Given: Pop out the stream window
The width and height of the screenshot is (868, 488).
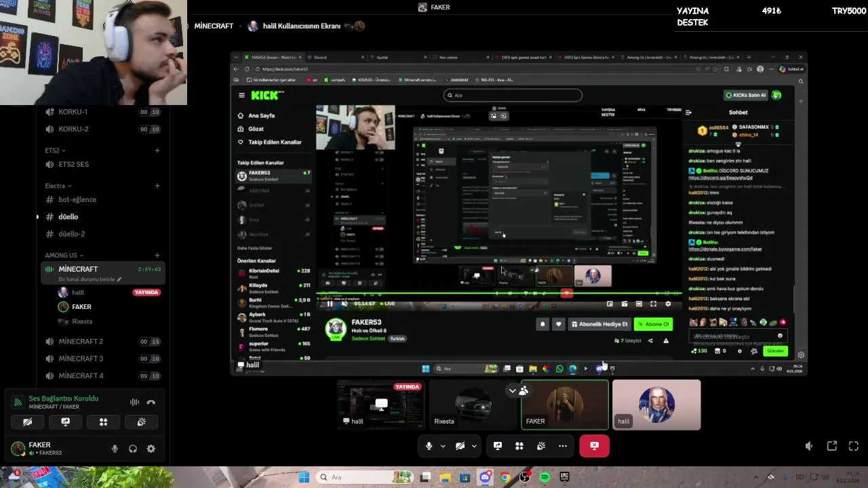Looking at the screenshot, I should [x=832, y=446].
